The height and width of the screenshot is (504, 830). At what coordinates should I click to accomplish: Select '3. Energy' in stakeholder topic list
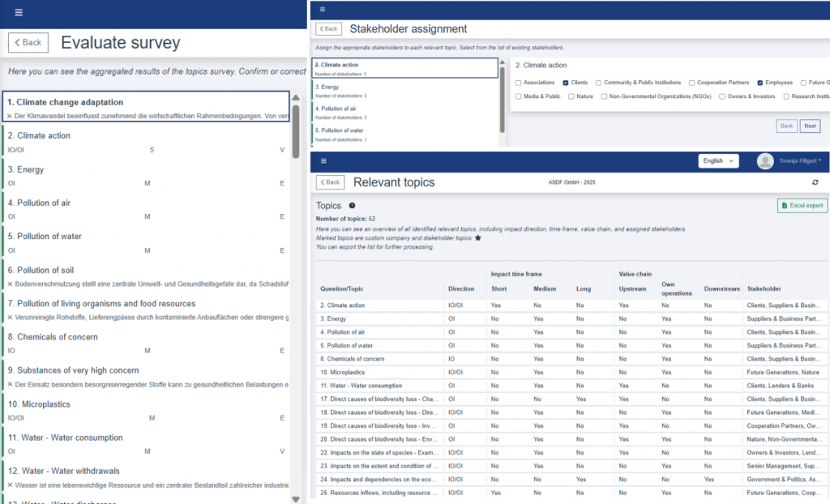point(405,91)
